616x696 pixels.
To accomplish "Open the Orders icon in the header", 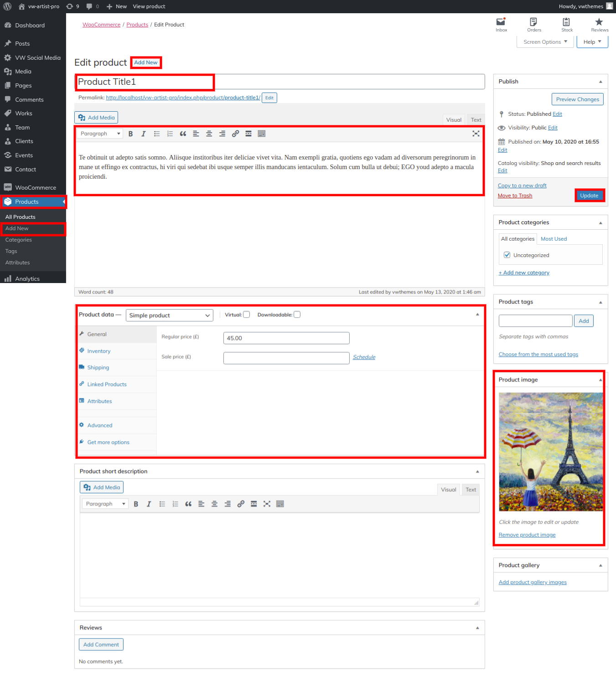I will click(x=533, y=22).
